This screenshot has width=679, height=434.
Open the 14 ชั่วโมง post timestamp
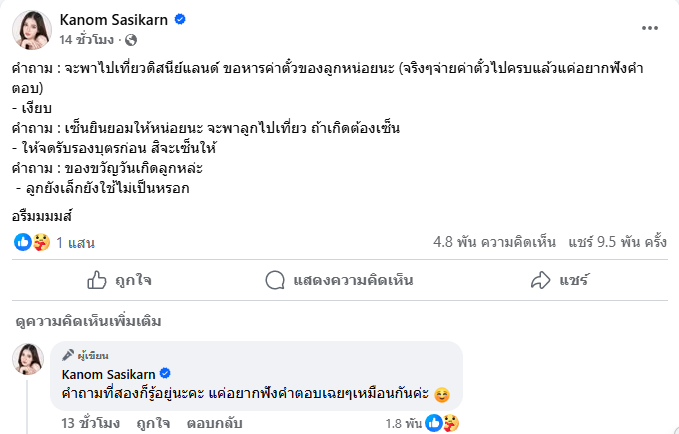coord(87,40)
